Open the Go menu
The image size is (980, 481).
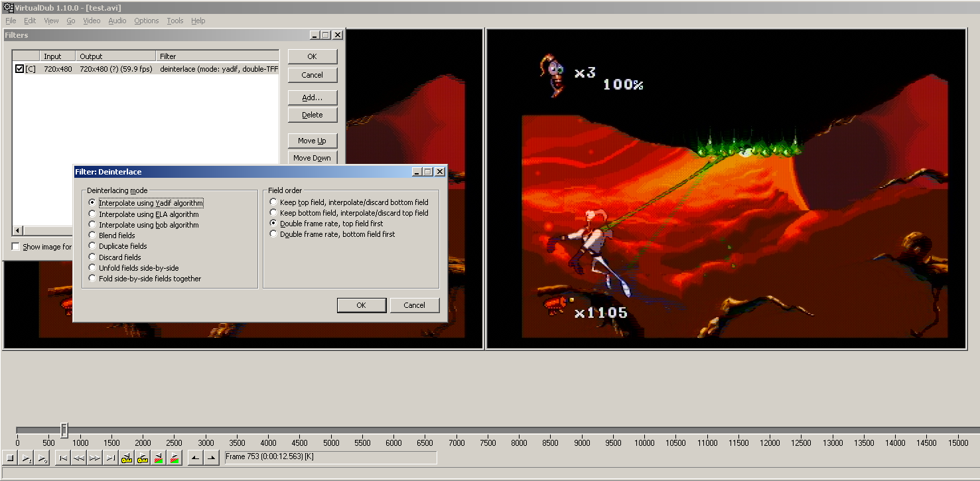coord(71,21)
